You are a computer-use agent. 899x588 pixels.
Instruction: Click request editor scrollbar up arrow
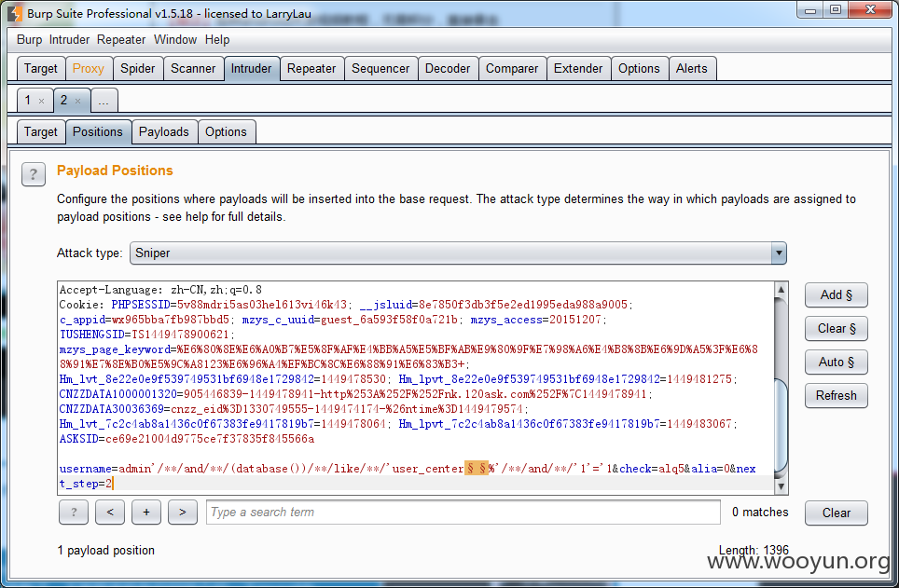pyautogui.click(x=781, y=290)
